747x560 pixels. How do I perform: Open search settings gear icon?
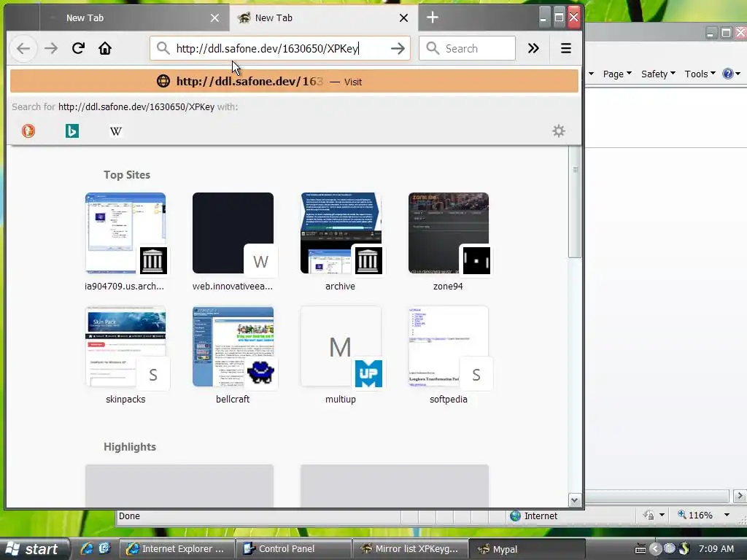tap(558, 131)
